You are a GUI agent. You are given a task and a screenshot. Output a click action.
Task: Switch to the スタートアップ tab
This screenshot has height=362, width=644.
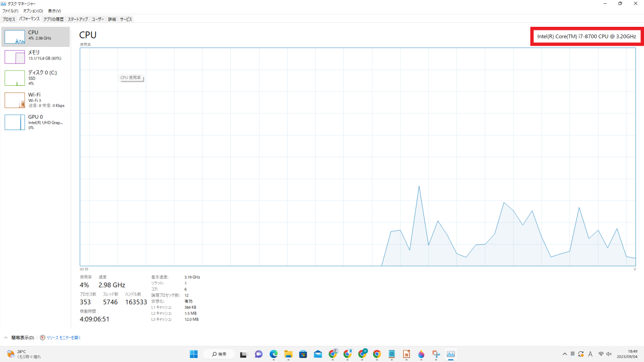[x=77, y=19]
